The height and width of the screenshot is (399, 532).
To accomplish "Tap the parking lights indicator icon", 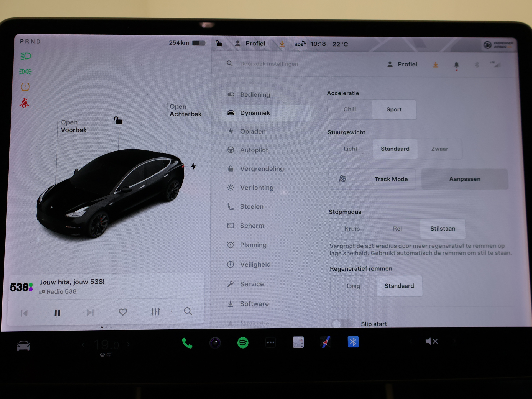I will [25, 71].
